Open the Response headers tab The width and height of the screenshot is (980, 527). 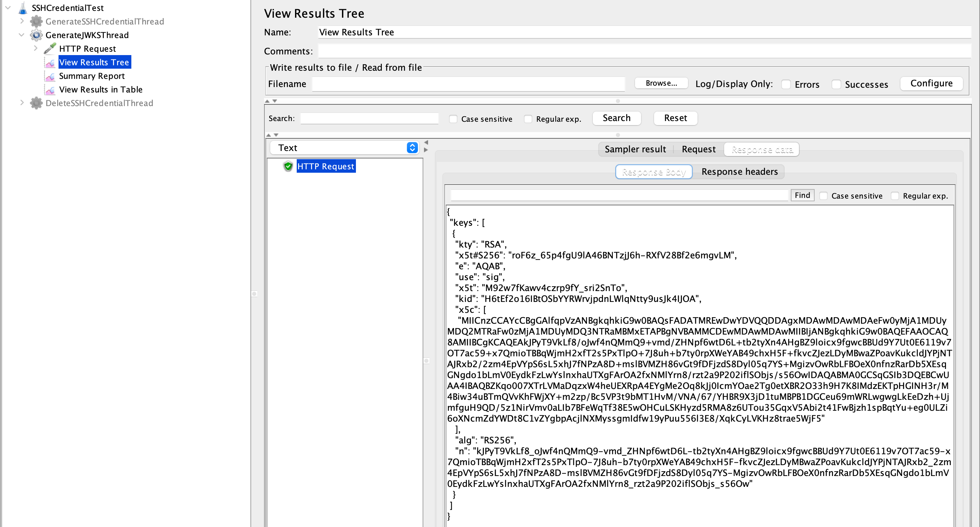coord(739,171)
